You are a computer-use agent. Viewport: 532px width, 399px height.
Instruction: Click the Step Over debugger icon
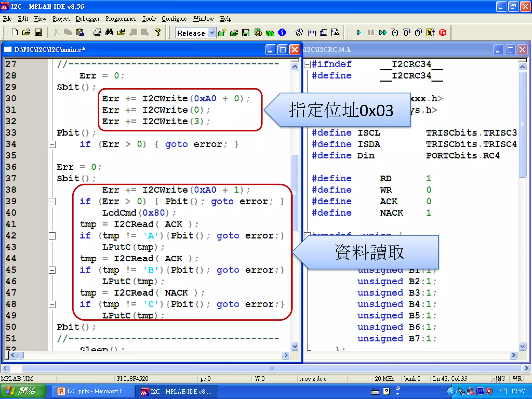(407, 33)
